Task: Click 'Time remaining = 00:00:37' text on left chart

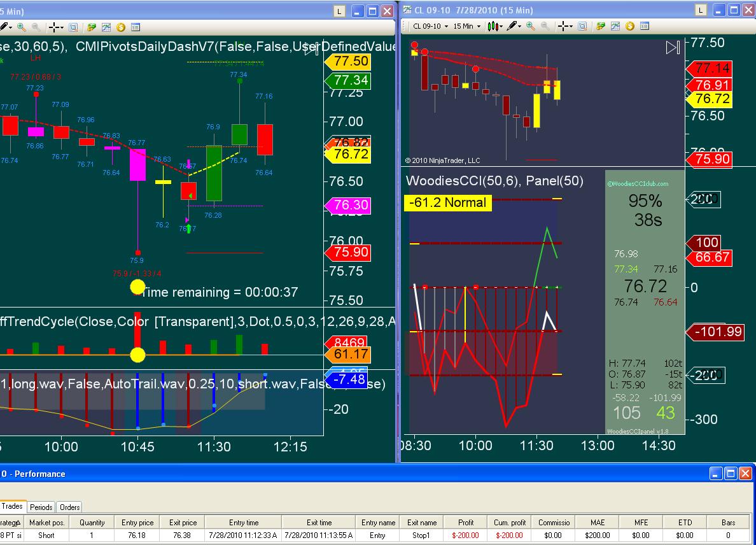Action: [x=220, y=292]
